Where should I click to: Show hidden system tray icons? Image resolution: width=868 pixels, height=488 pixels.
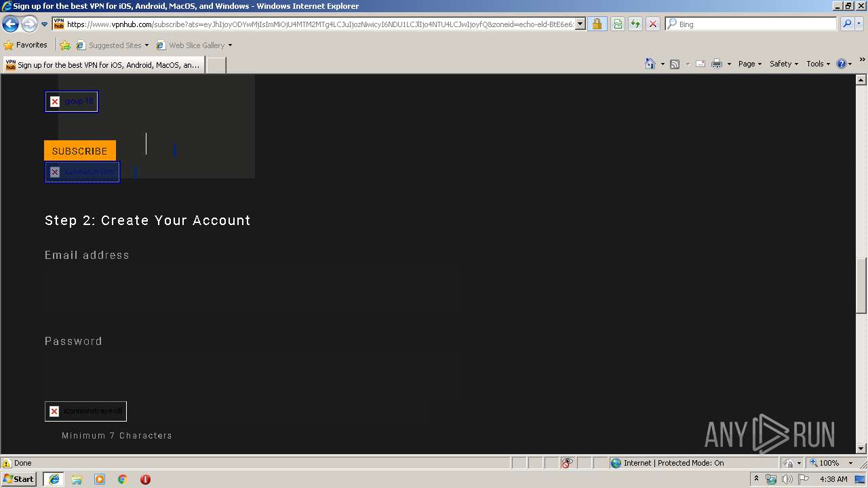(x=756, y=479)
